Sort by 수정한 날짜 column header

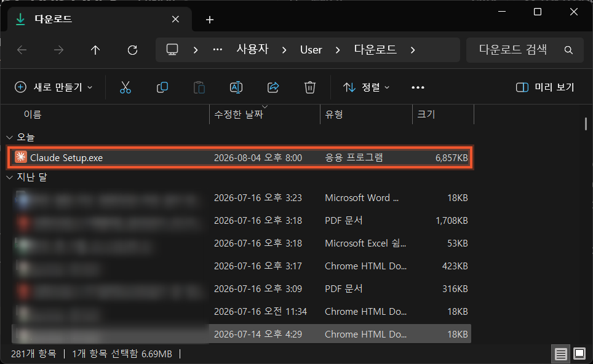click(x=239, y=114)
